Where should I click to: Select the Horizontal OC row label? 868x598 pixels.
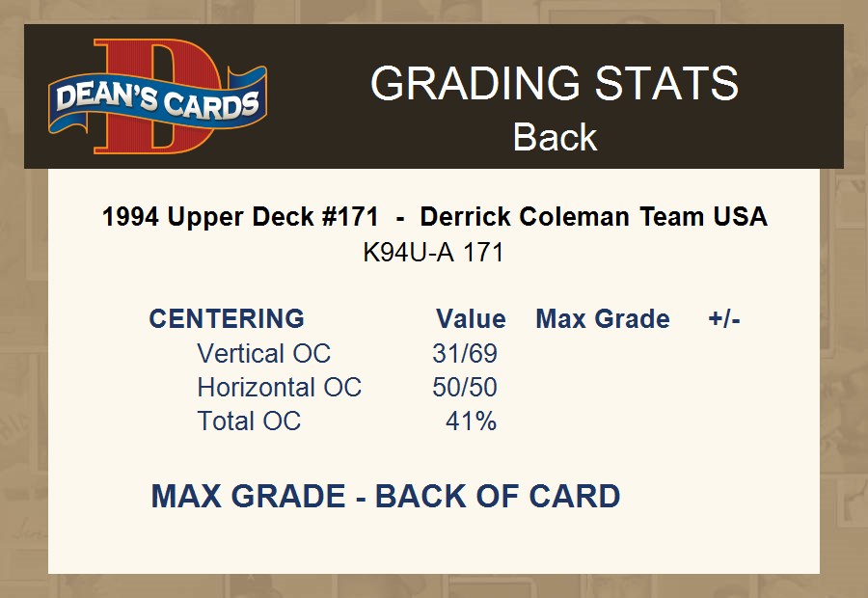point(279,388)
